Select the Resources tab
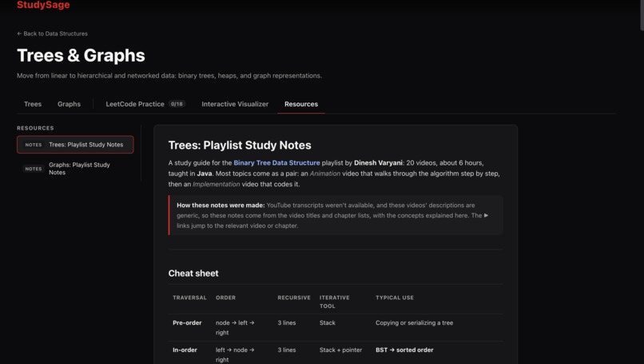This screenshot has width=644, height=364. click(301, 104)
